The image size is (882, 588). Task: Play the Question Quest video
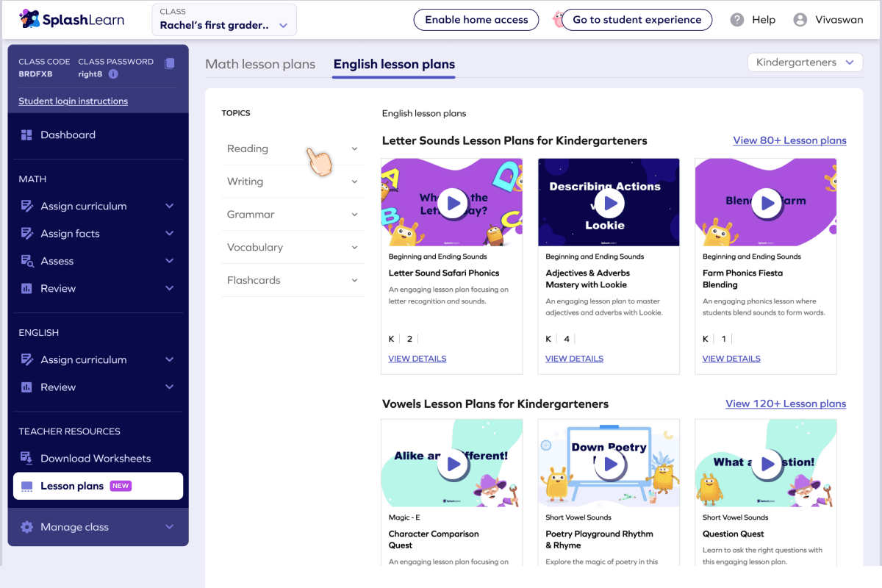(766, 464)
